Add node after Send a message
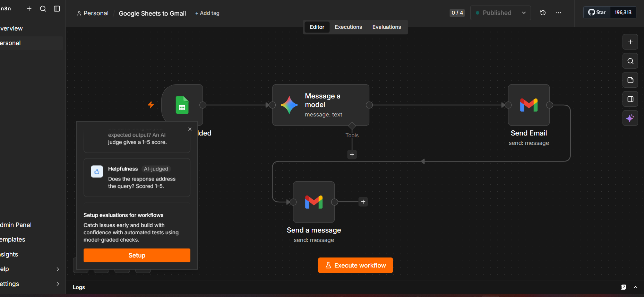Screen dimensions: 644x297 coord(363,202)
